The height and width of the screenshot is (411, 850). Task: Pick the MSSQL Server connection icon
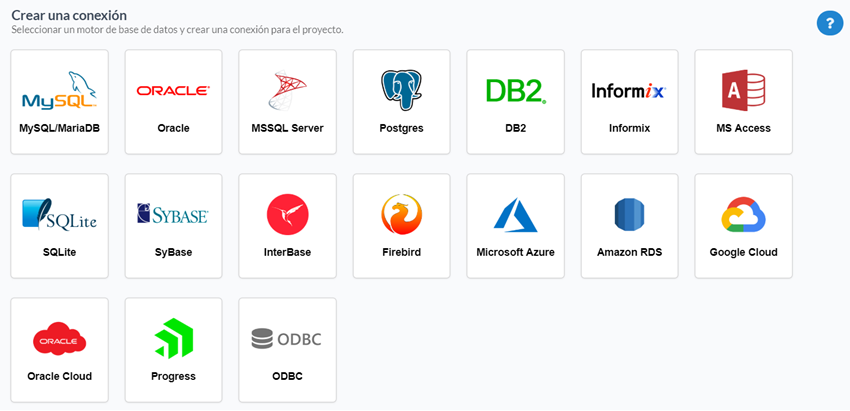click(x=287, y=90)
